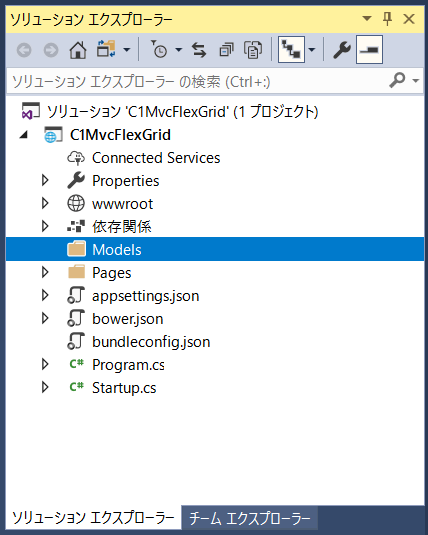Open the search options dropdown arrow

tap(415, 81)
